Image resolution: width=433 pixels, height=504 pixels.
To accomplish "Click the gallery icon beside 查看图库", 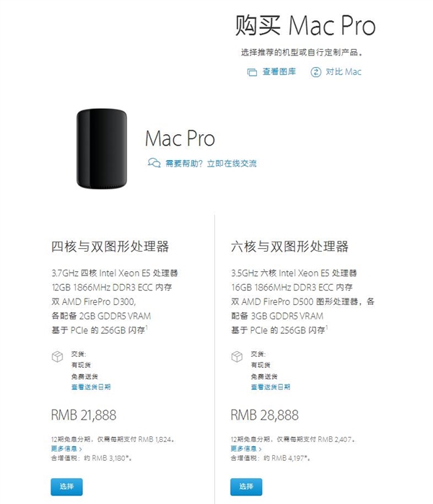I will 252,72.
